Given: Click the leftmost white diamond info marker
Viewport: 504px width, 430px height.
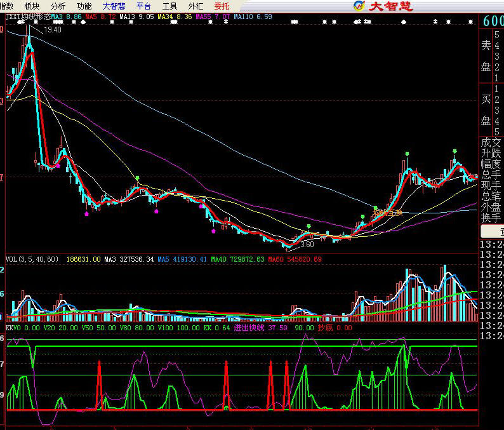Looking at the screenshot, I should point(20,22).
